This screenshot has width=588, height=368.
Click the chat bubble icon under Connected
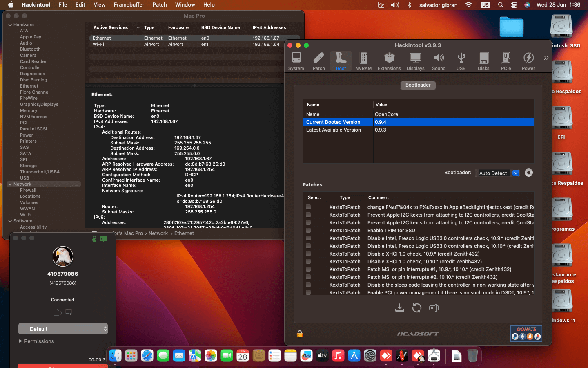(69, 312)
